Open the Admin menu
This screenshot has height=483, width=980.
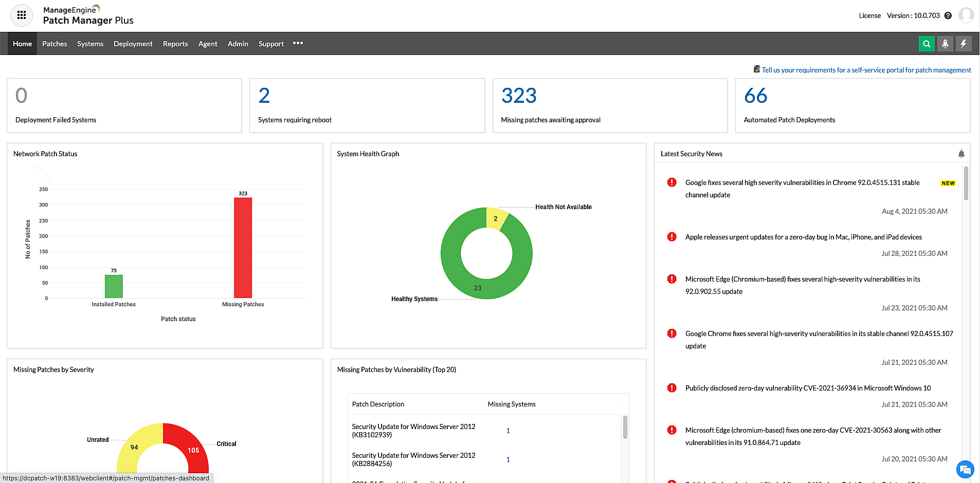tap(238, 44)
